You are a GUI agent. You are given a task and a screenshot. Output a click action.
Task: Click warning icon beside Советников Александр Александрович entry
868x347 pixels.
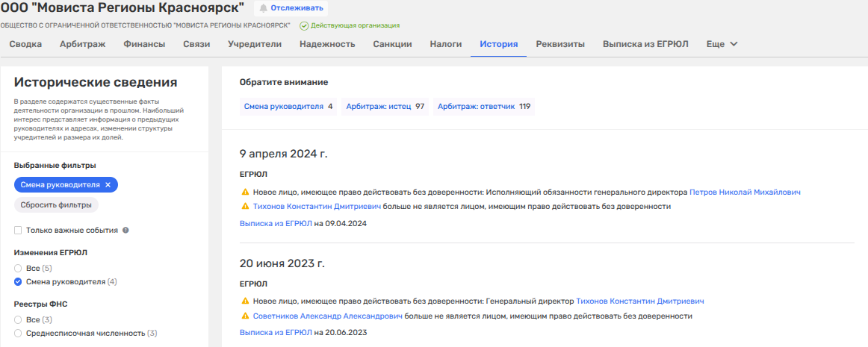244,316
